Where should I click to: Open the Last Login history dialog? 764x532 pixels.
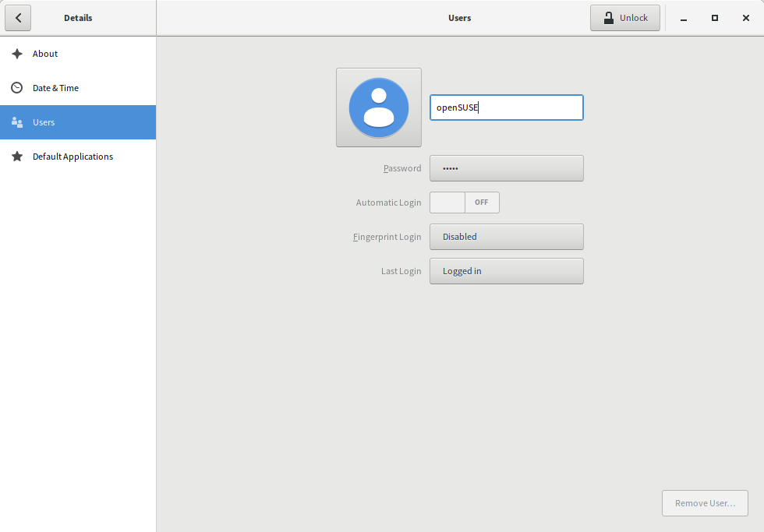[506, 270]
